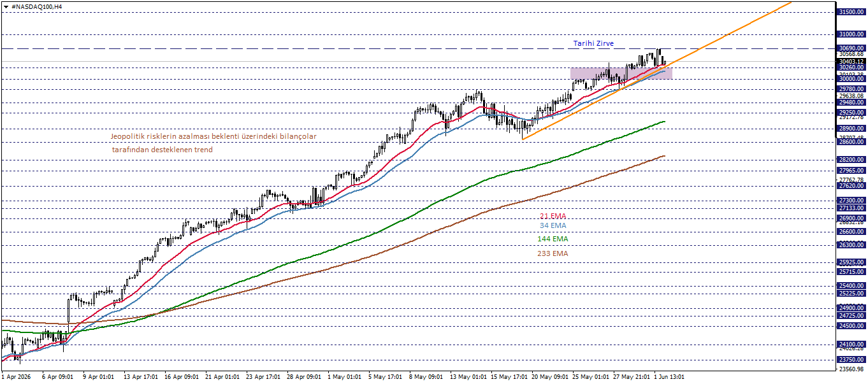Screen dimensions: 868x384
Task: Click the '6 Apr 09:01' time label
Action: click(59, 377)
